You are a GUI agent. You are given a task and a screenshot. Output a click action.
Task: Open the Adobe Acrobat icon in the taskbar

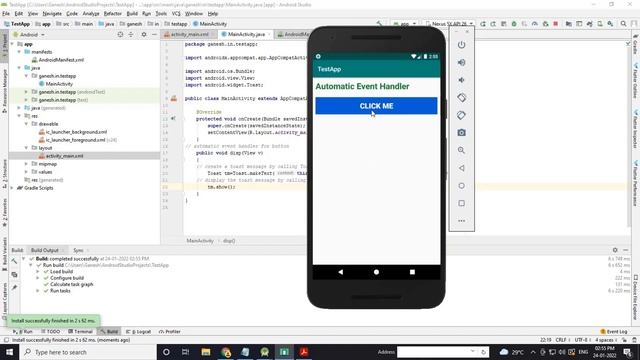coord(304,352)
